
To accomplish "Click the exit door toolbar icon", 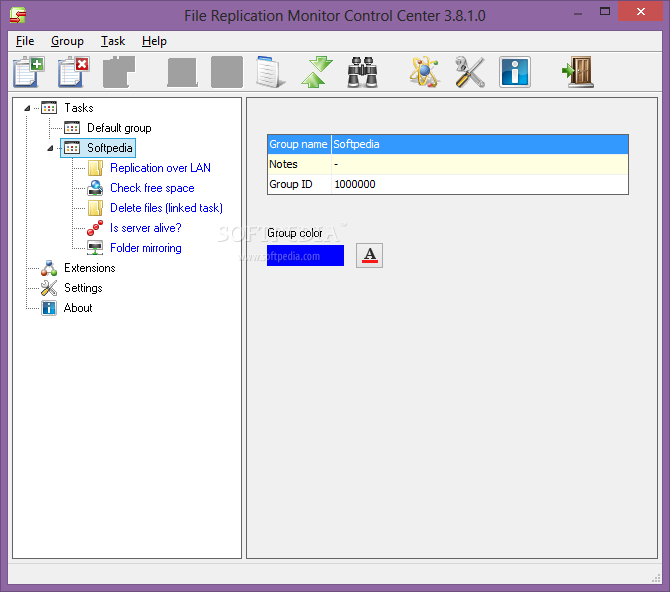I will [578, 72].
